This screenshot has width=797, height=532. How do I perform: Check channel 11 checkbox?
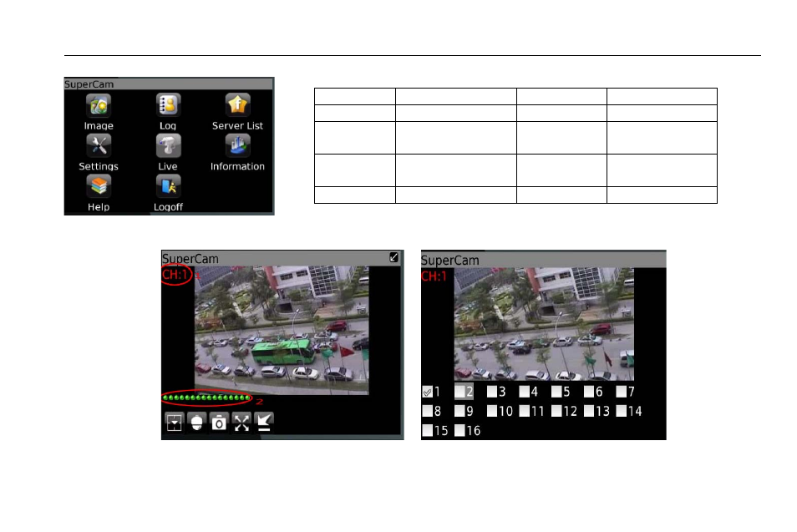click(525, 411)
